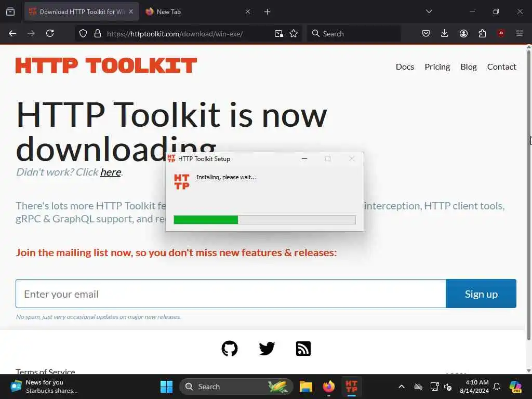Show the Downloads panel
This screenshot has width=532, height=399.
(445, 34)
